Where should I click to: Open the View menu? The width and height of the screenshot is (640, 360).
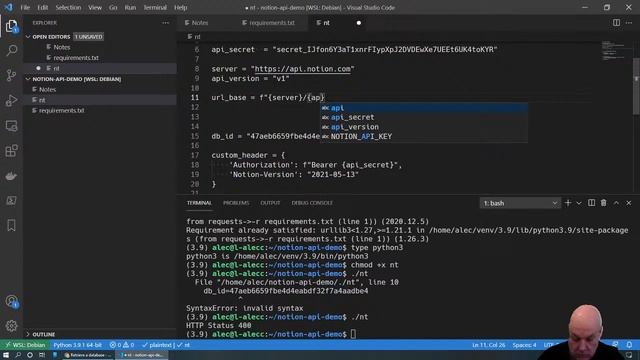coord(95,7)
